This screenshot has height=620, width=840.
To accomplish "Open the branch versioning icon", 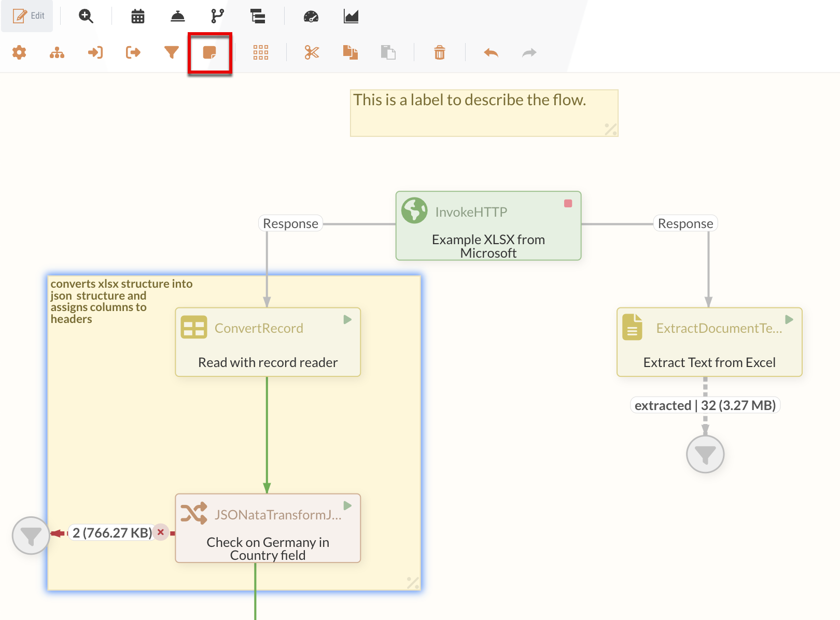I will pyautogui.click(x=218, y=16).
